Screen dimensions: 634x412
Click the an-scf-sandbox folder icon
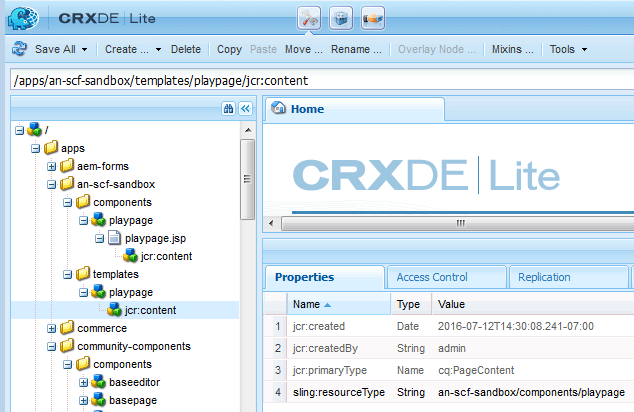67,184
